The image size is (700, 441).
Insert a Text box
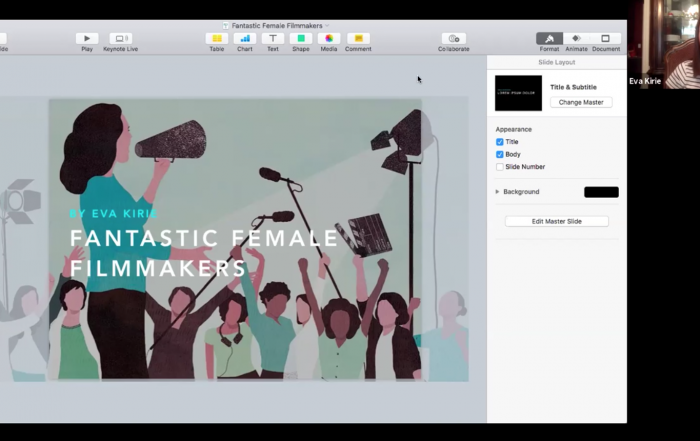click(x=272, y=38)
